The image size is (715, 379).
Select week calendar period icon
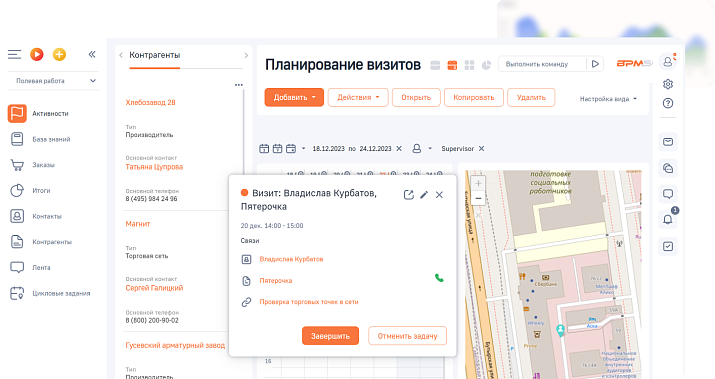(x=277, y=149)
